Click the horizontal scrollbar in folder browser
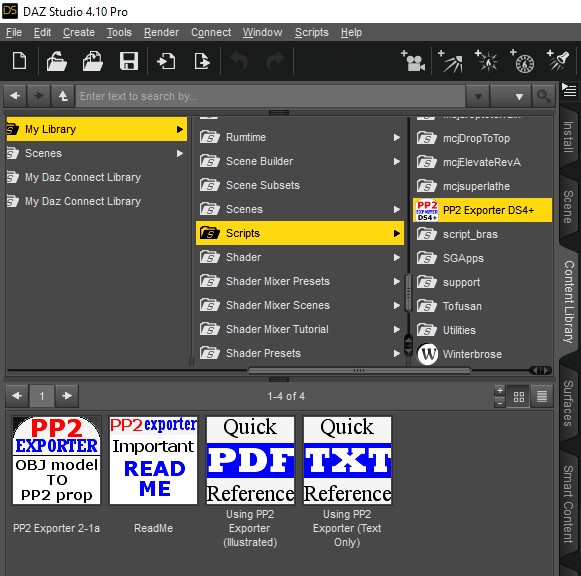Image resolution: width=581 pixels, height=576 pixels. 359,370
